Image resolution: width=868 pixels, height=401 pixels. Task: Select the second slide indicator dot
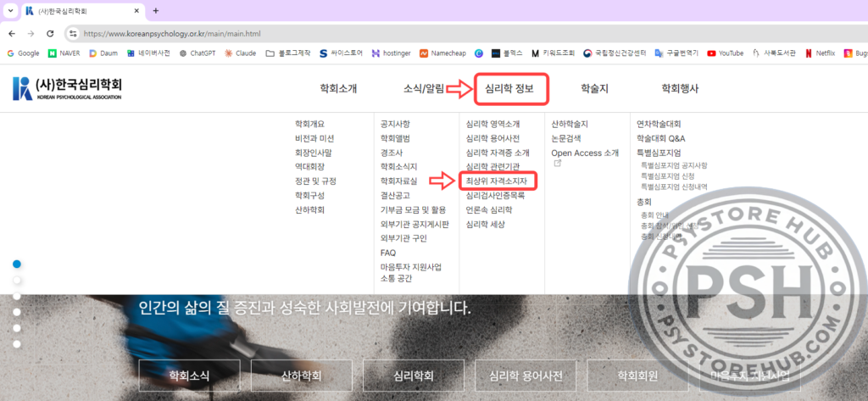click(x=16, y=280)
